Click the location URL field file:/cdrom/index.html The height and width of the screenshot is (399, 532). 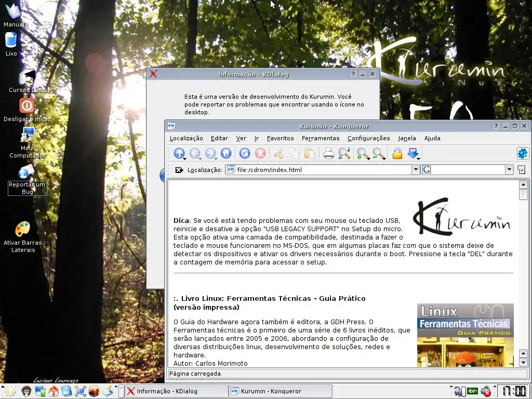[x=318, y=170]
